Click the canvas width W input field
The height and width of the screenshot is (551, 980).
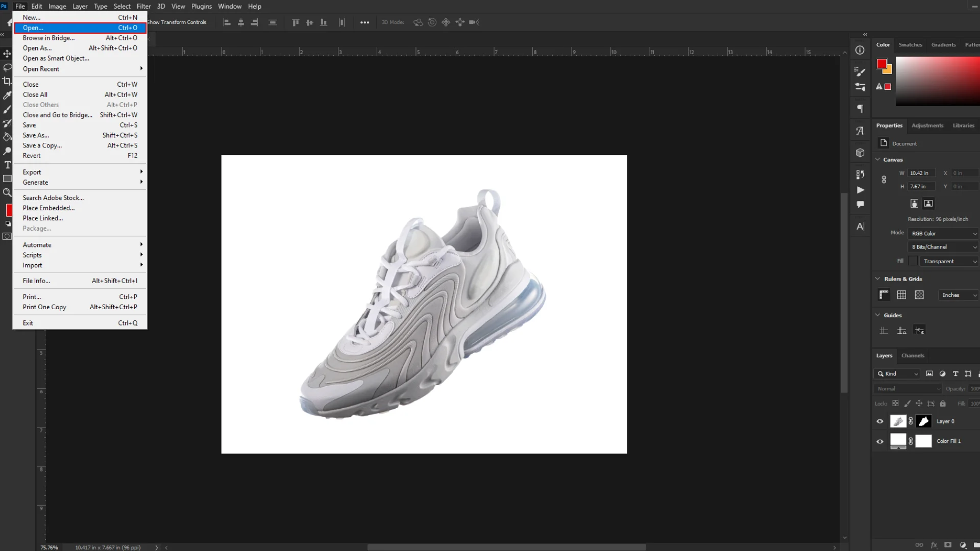(x=921, y=173)
